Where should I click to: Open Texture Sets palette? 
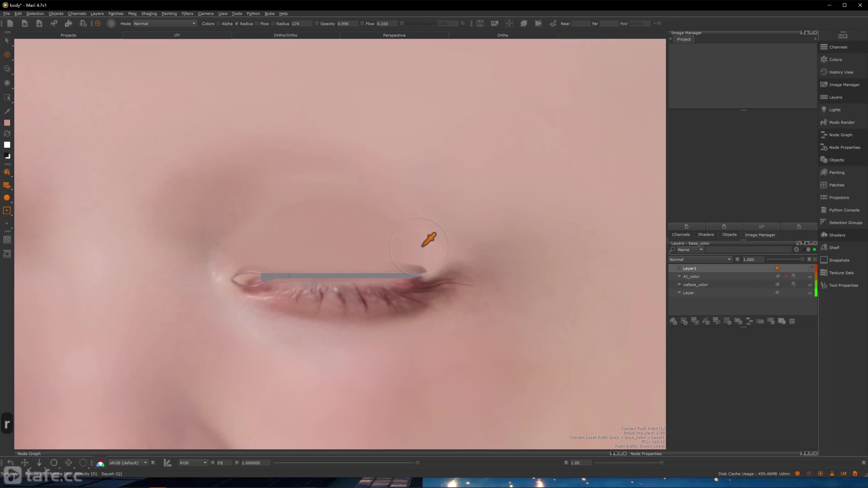(x=841, y=273)
